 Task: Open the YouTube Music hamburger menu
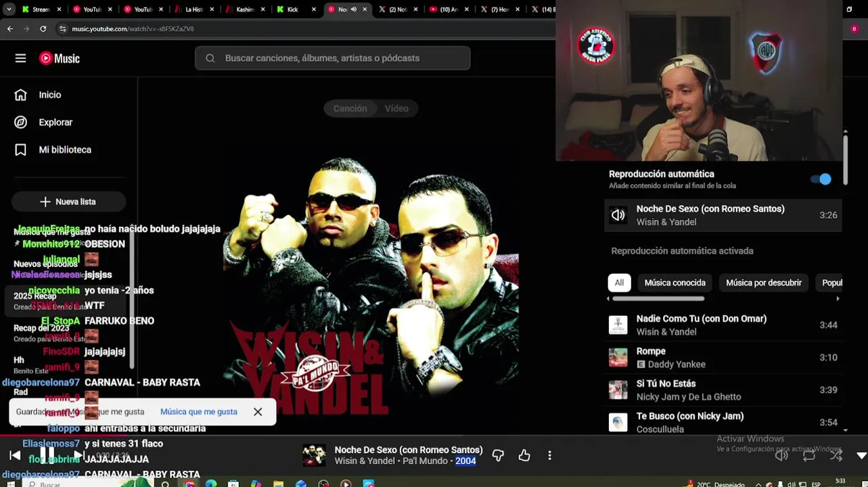click(20, 58)
